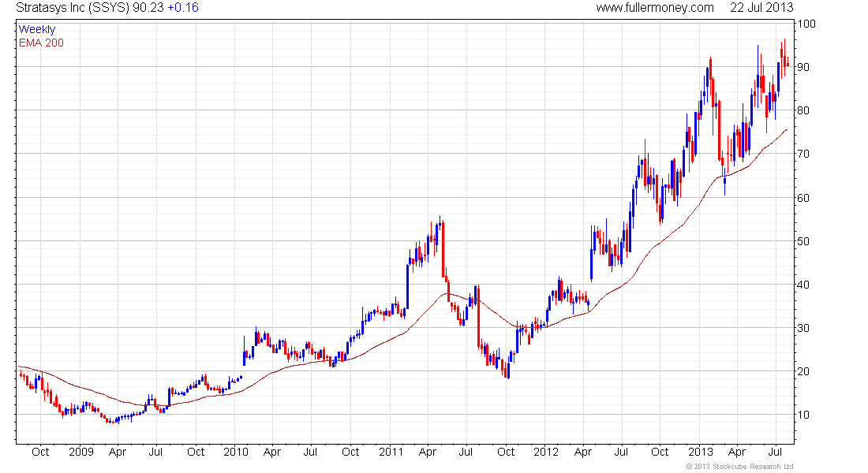
Task: Click the latest red candle near 90
Action: (x=788, y=65)
